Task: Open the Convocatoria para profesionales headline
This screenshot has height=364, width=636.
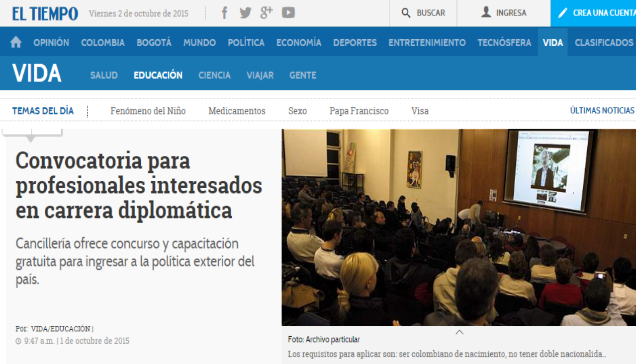Action: pos(139,185)
